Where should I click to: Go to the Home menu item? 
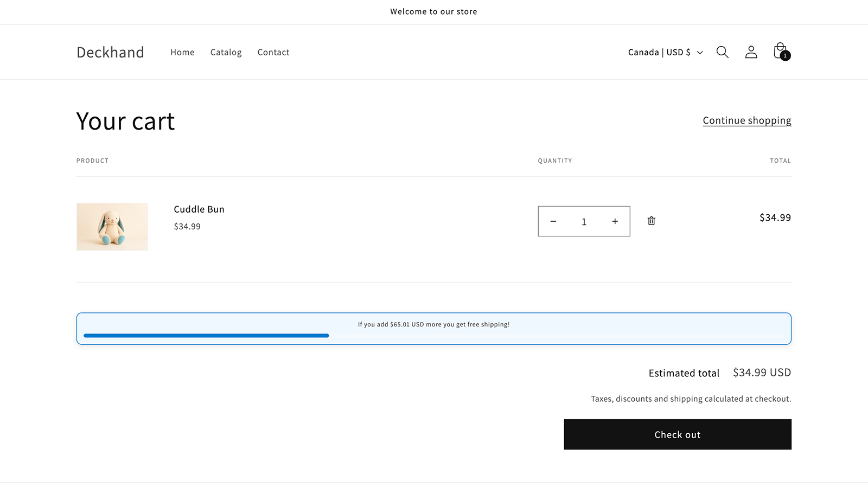pyautogui.click(x=182, y=52)
